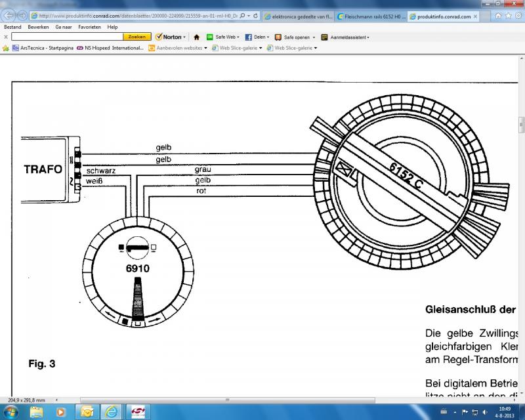Open the Help menu
Viewport: 525px width, 420px height.
[x=112, y=27]
